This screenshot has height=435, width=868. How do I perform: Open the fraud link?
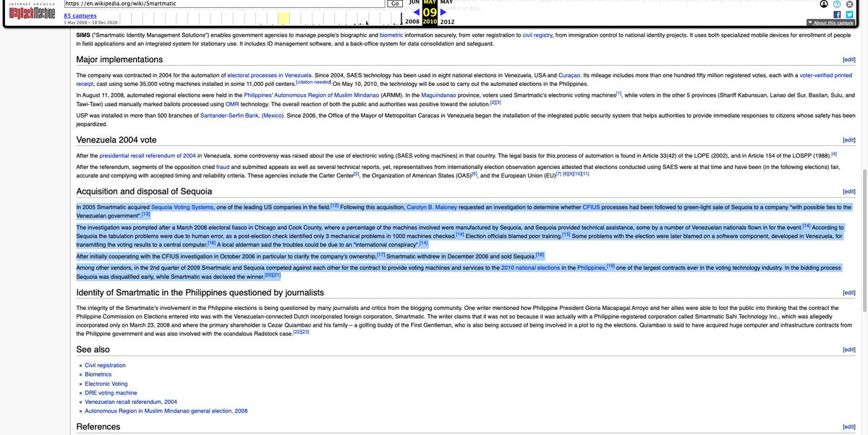click(223, 168)
